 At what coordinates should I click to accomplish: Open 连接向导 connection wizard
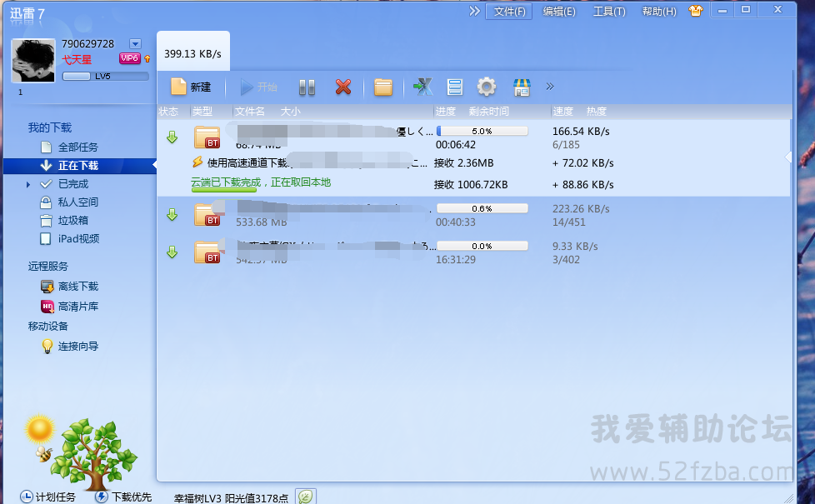pyautogui.click(x=78, y=346)
